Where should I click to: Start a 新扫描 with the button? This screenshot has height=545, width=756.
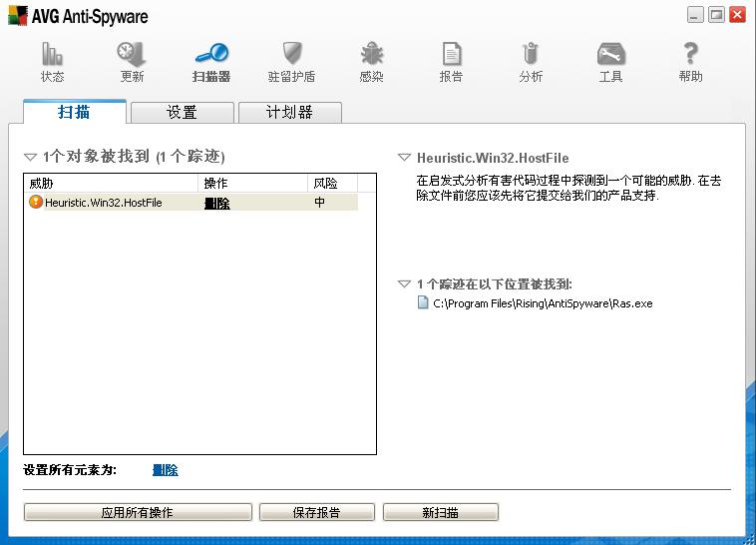[441, 512]
